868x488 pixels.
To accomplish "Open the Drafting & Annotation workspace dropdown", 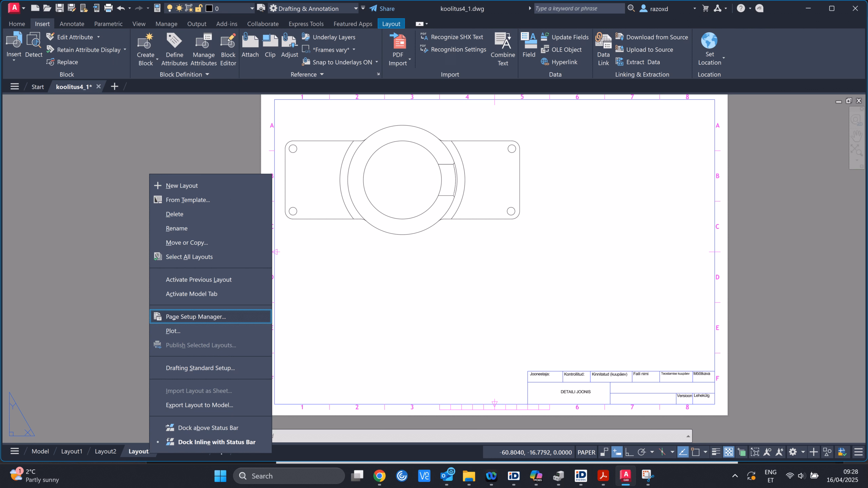I will click(x=355, y=8).
